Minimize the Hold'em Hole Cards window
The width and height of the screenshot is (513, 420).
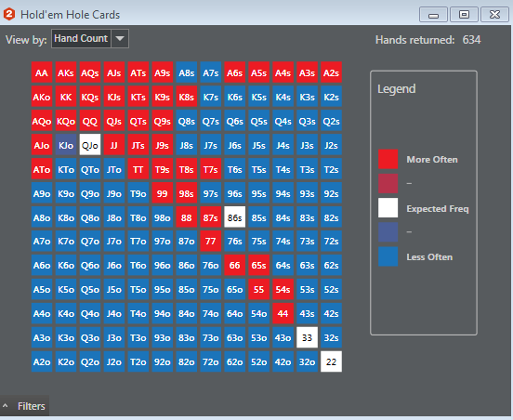point(433,15)
